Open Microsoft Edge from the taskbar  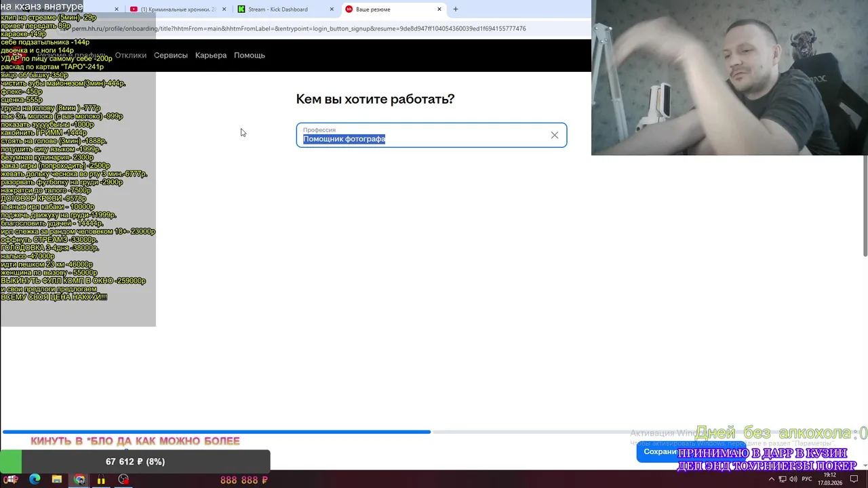(x=35, y=479)
